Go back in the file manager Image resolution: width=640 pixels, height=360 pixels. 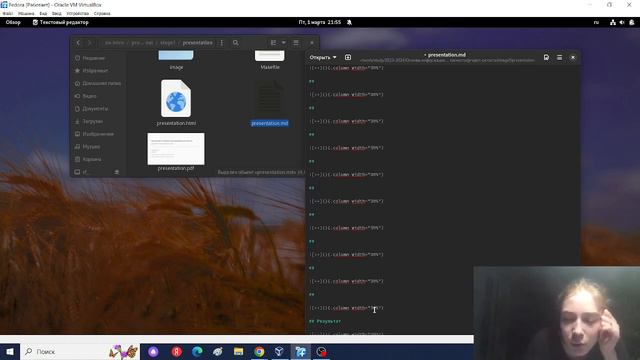pos(78,42)
